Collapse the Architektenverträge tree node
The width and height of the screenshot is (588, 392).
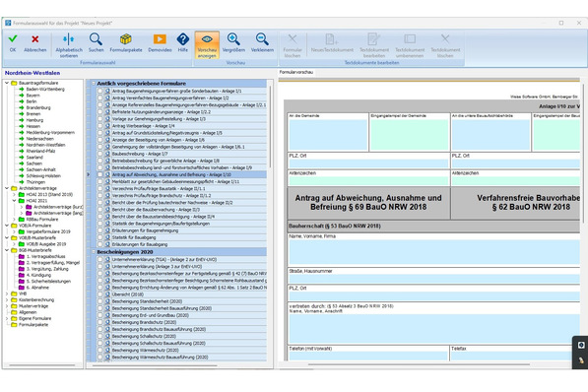coord(7,188)
